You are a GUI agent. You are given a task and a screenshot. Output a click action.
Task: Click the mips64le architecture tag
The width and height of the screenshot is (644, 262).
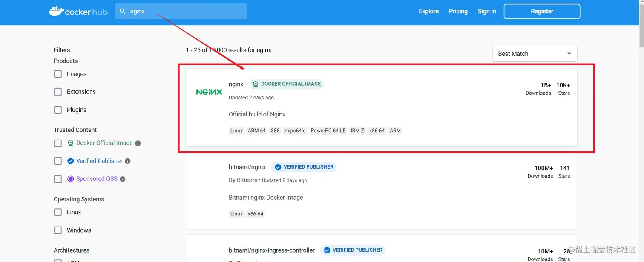tap(295, 131)
